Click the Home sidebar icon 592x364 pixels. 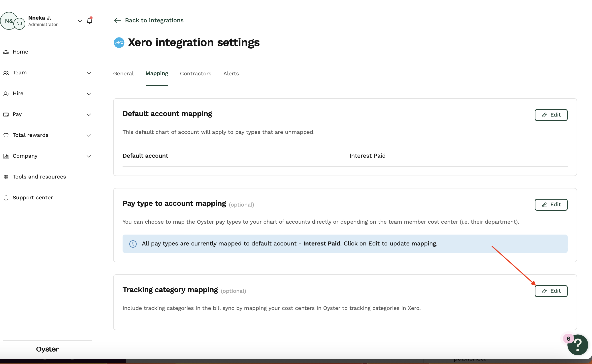click(6, 52)
